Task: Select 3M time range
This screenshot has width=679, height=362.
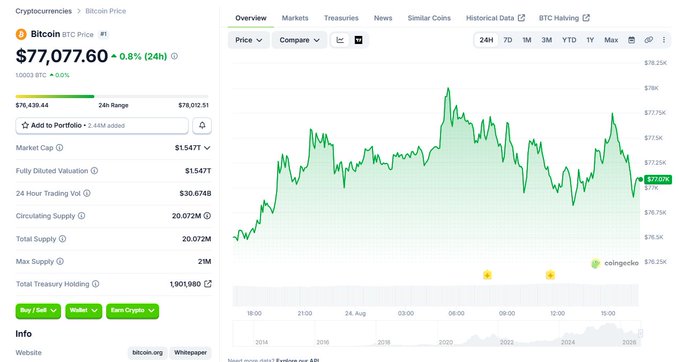Action: pos(546,40)
